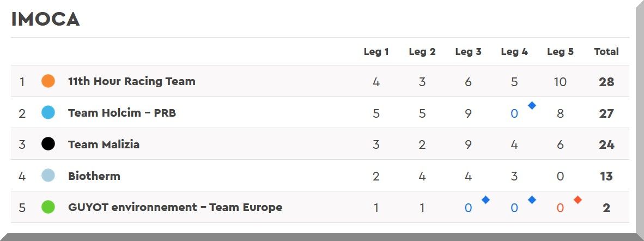Click the pale blue Biotherm dot

[48, 176]
